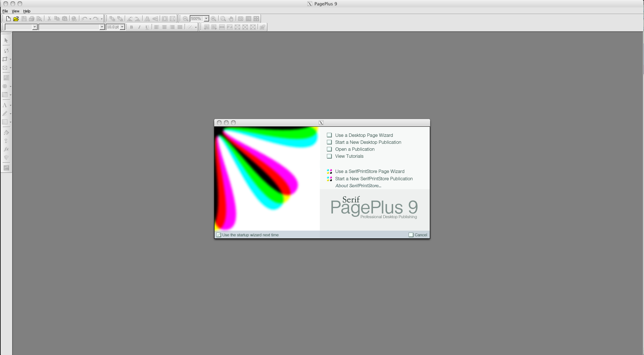Choose Start a New SerifPrintStore Publication

tap(370, 179)
